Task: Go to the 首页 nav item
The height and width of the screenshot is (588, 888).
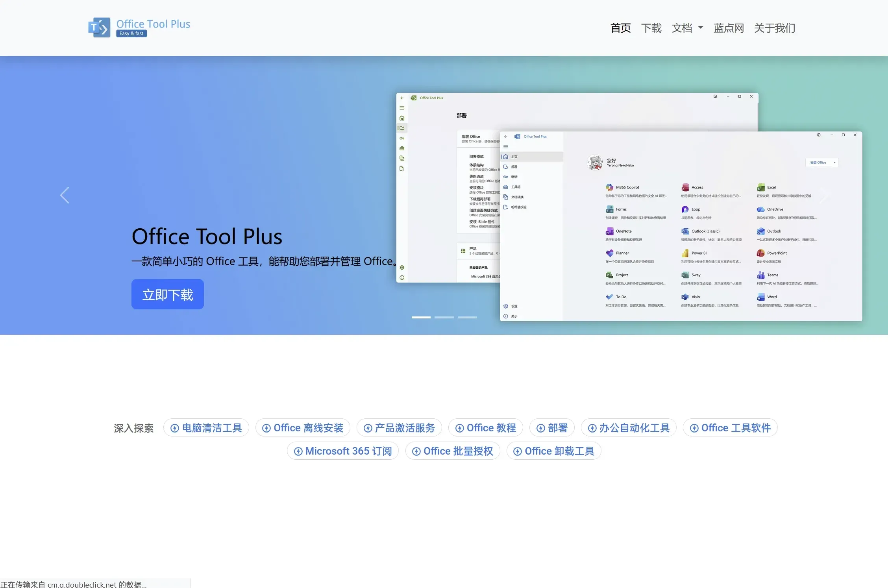Action: [620, 28]
